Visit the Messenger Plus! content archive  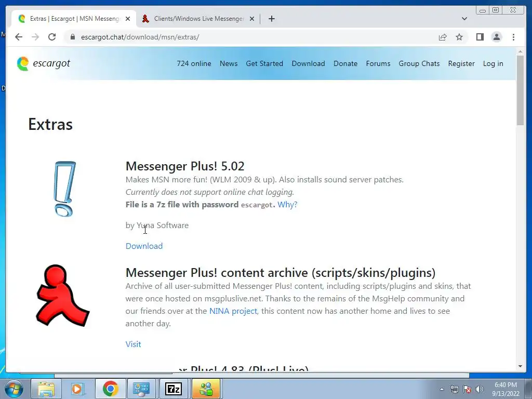click(133, 344)
